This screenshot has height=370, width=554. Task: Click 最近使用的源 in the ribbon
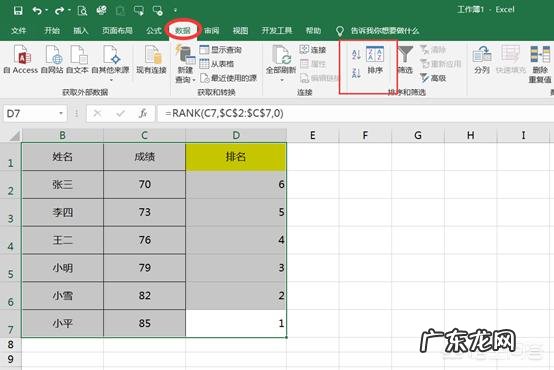pyautogui.click(x=229, y=78)
